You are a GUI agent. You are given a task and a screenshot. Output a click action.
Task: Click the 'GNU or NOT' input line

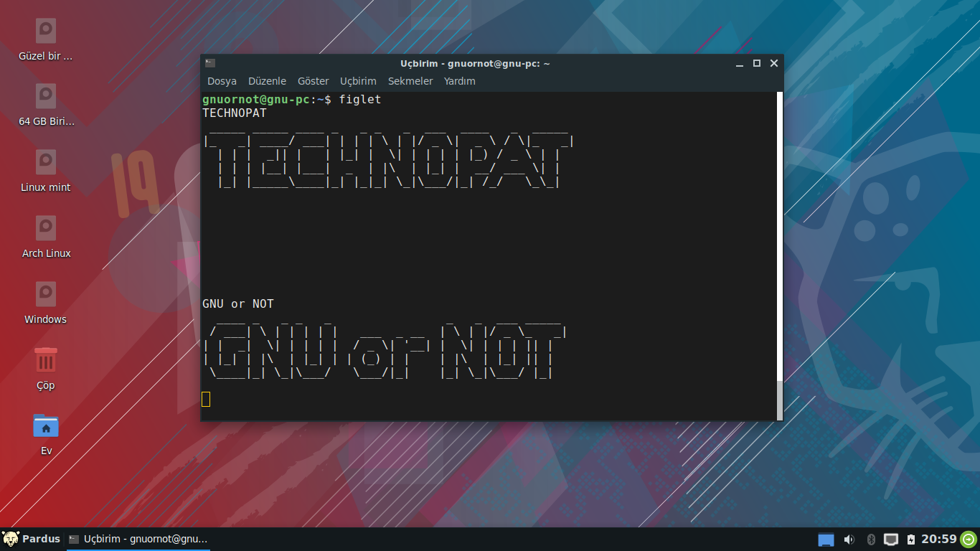(238, 304)
